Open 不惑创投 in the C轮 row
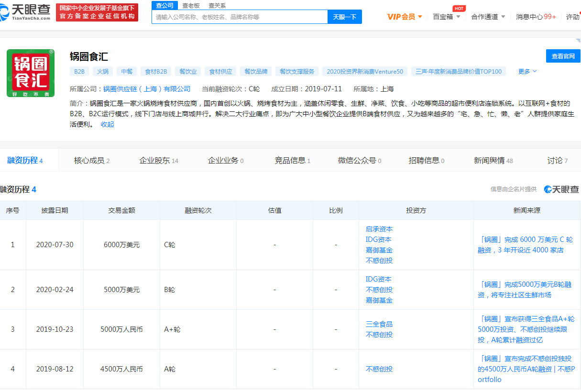The image size is (581, 392). click(379, 261)
